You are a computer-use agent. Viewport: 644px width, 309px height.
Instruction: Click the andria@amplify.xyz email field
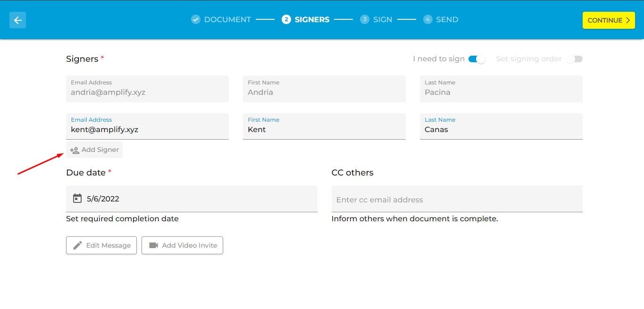[147, 89]
